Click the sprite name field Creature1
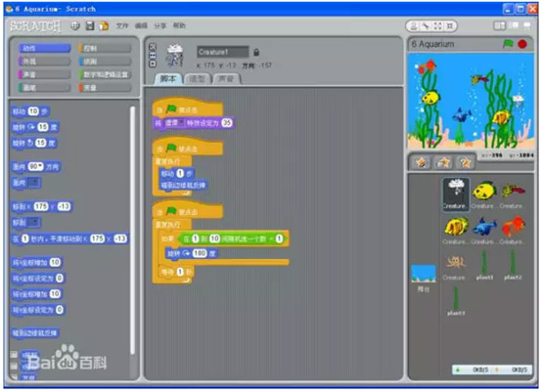 click(x=223, y=52)
